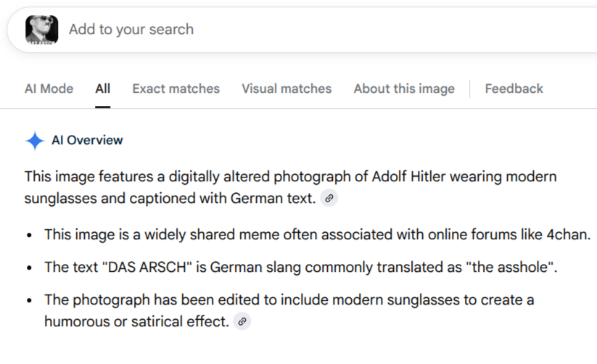Open the Exact matches tab

click(x=176, y=88)
